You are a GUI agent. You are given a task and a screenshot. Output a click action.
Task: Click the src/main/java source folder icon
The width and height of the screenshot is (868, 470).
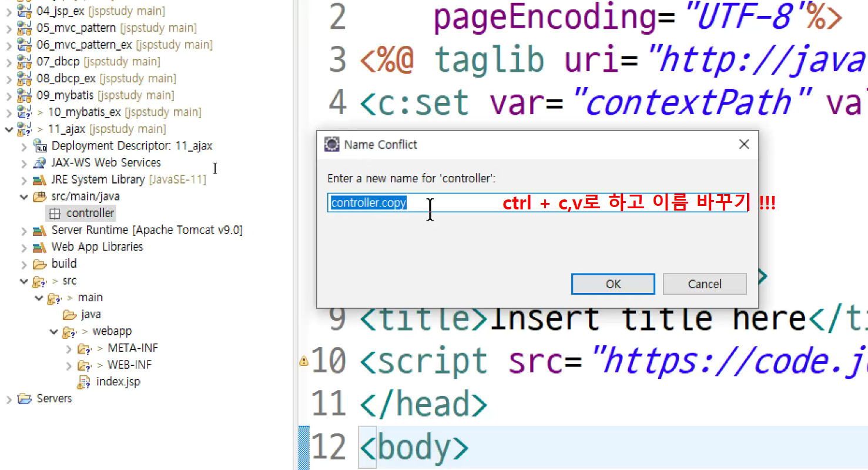tap(39, 196)
